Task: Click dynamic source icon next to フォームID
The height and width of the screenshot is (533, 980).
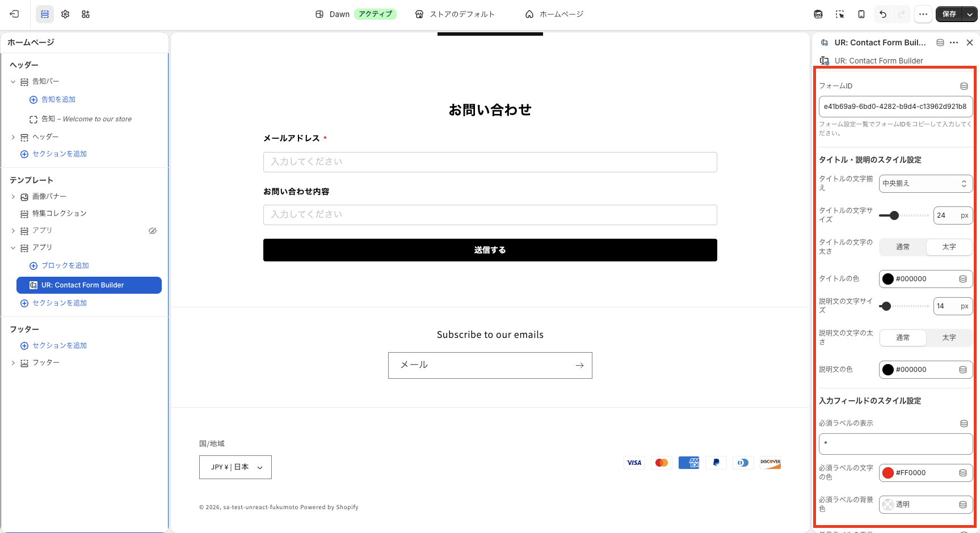Action: pos(964,86)
